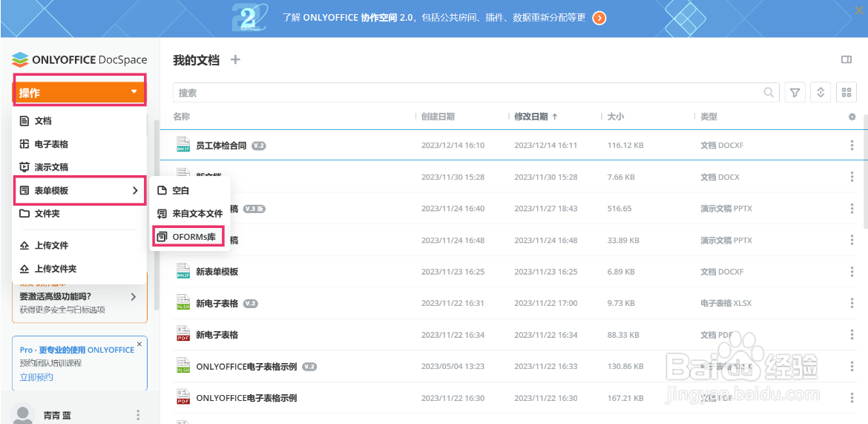Follow the 立即预约 link
868x424 pixels.
point(36,377)
